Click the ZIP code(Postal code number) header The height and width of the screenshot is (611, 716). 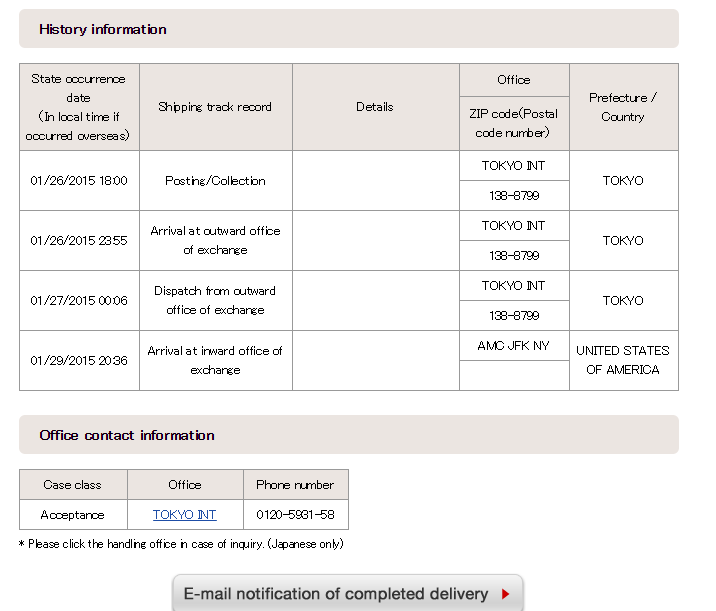point(514,123)
